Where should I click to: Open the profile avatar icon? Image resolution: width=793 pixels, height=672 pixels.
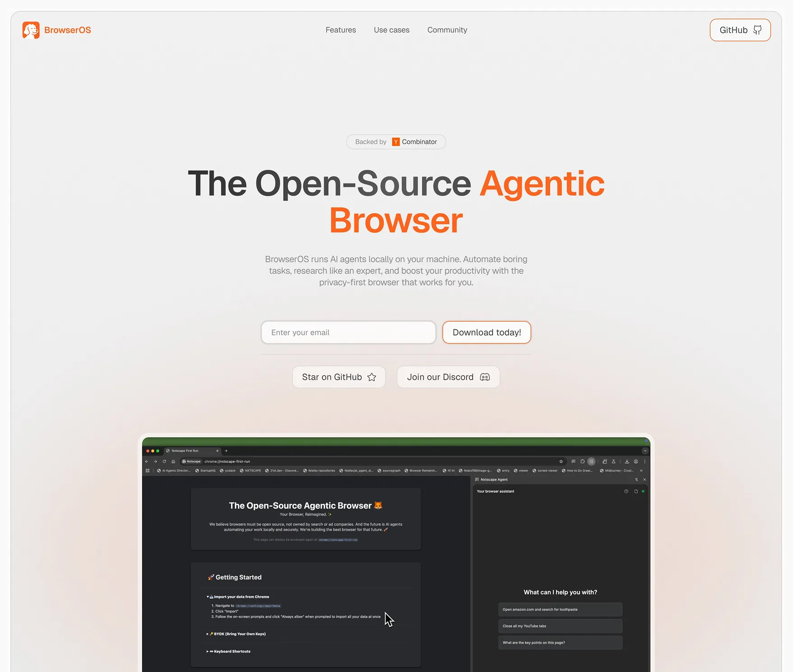[x=636, y=462]
